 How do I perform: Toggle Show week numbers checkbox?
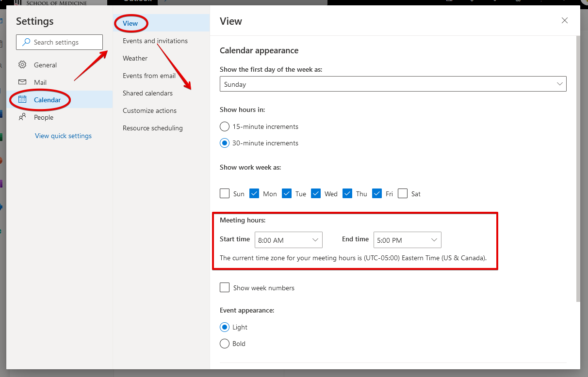225,288
